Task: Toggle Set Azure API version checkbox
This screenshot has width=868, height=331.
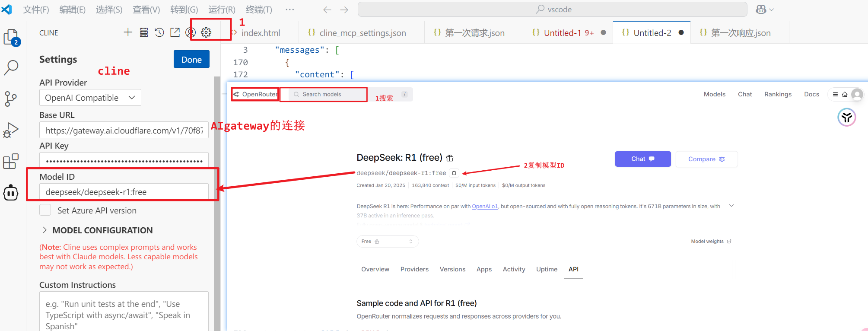Action: point(45,210)
